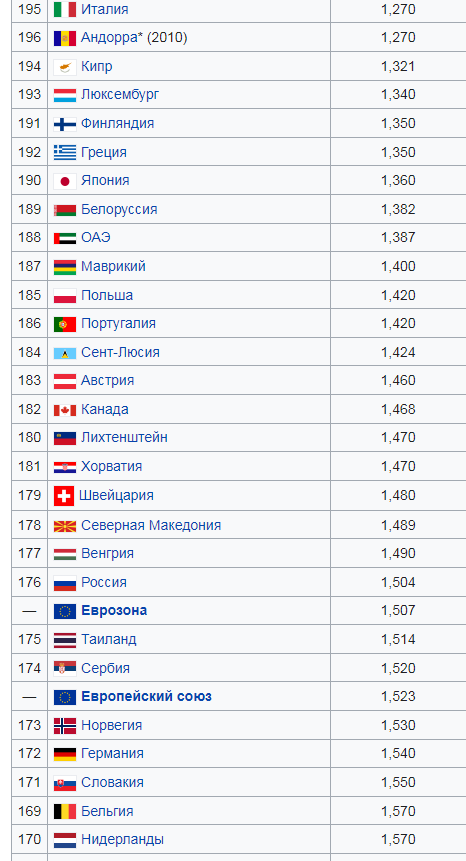Click the Liechtenstein flag icon

[x=65, y=438]
